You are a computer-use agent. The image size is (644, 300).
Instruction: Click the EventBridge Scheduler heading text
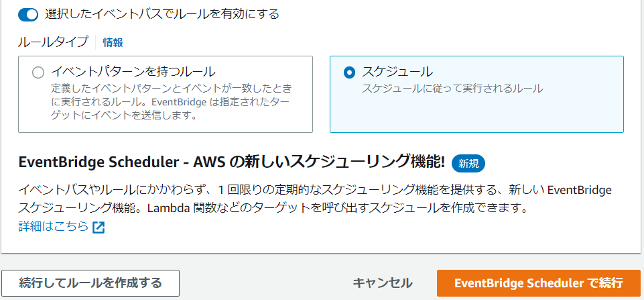pyautogui.click(x=232, y=163)
